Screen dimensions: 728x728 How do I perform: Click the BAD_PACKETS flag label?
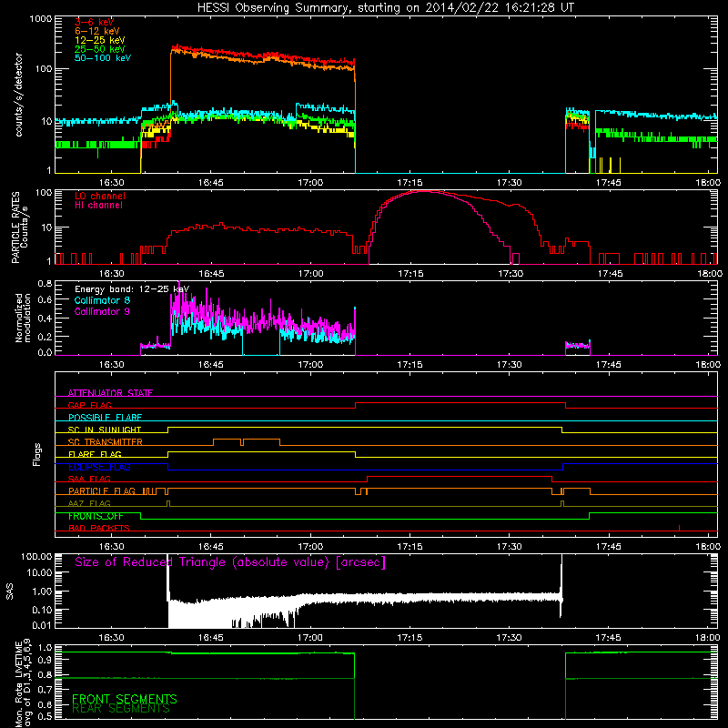(99, 528)
